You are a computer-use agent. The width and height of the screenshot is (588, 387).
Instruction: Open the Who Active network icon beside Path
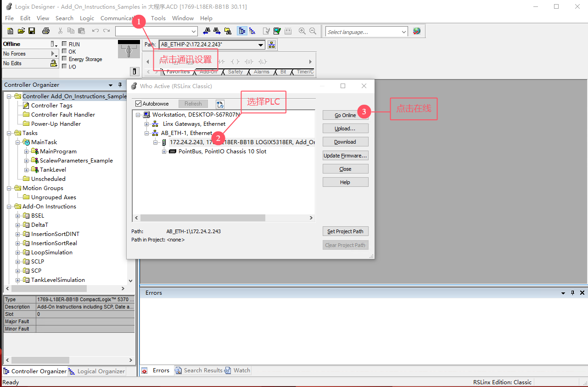(272, 45)
